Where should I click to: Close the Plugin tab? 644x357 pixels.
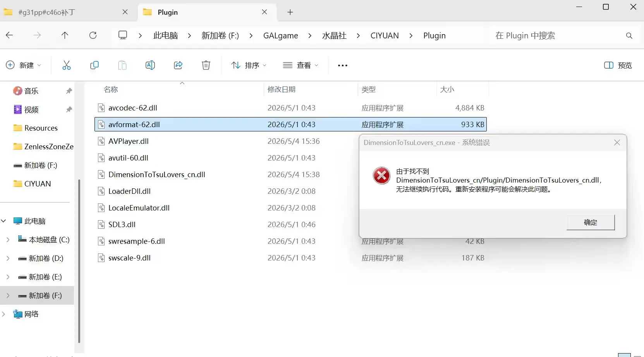coord(264,12)
